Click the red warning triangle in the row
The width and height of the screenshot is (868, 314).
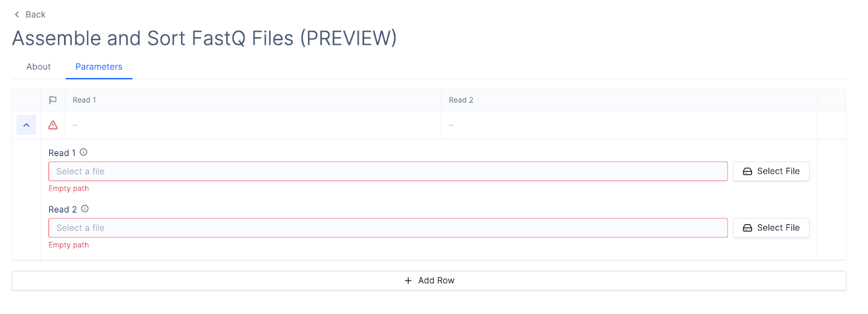click(53, 125)
